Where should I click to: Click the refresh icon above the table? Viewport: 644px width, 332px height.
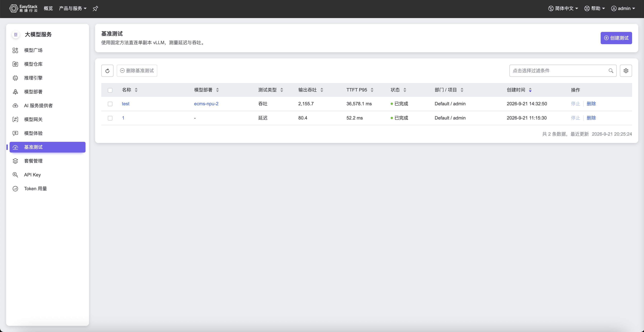[107, 71]
